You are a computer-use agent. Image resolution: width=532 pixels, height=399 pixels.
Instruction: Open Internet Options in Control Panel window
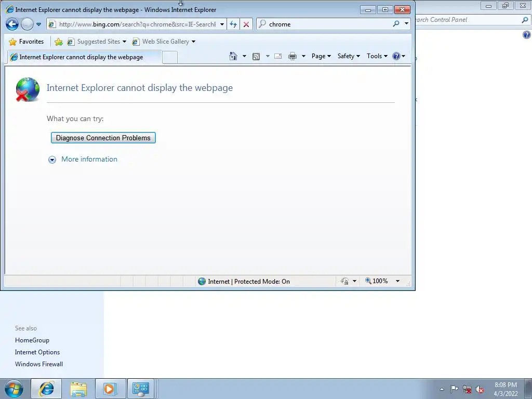coord(37,352)
